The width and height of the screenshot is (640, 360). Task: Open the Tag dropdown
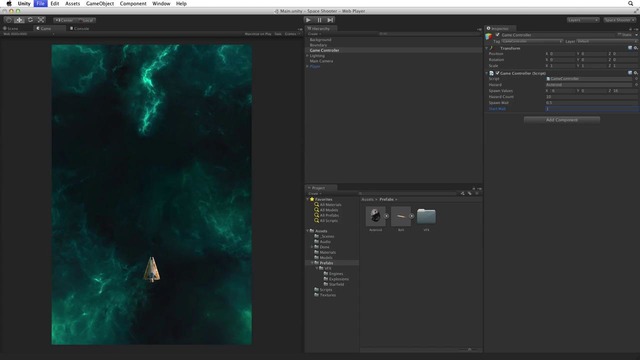pyautogui.click(x=532, y=41)
